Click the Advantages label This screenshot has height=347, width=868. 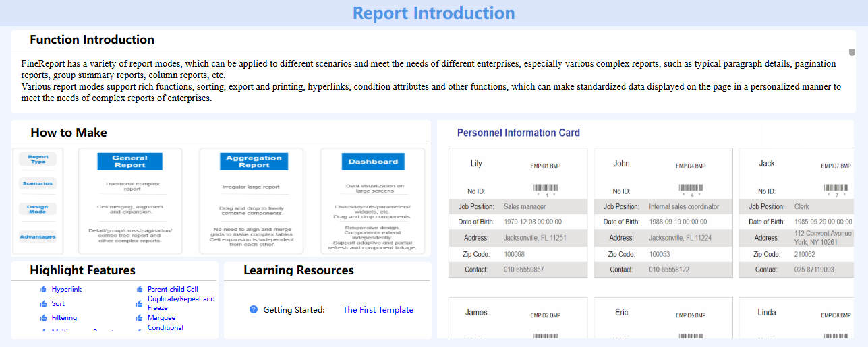[38, 237]
